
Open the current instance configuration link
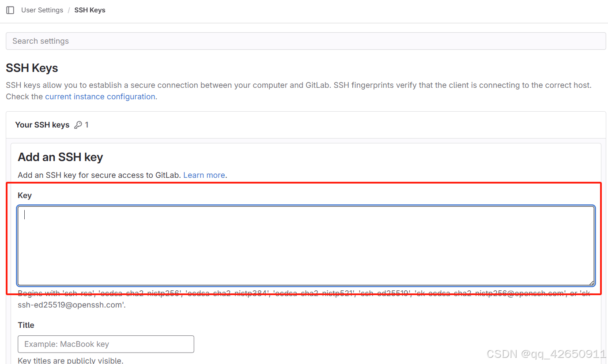pyautogui.click(x=100, y=96)
